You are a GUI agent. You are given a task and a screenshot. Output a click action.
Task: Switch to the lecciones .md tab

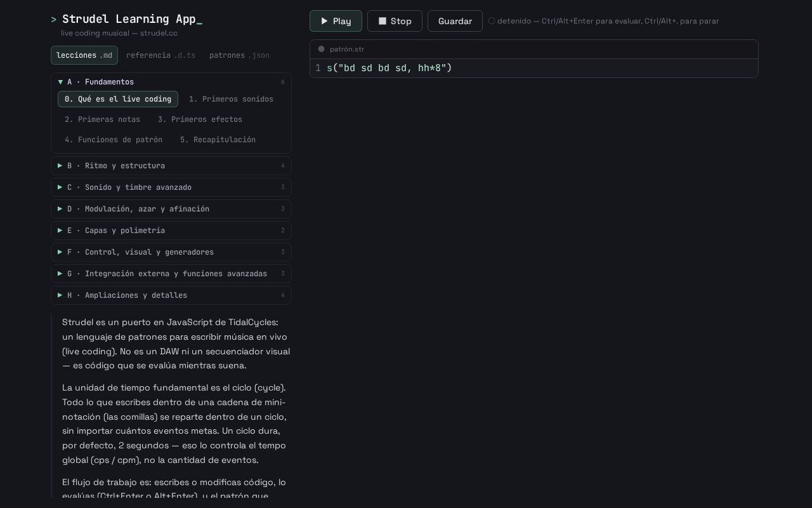click(84, 55)
